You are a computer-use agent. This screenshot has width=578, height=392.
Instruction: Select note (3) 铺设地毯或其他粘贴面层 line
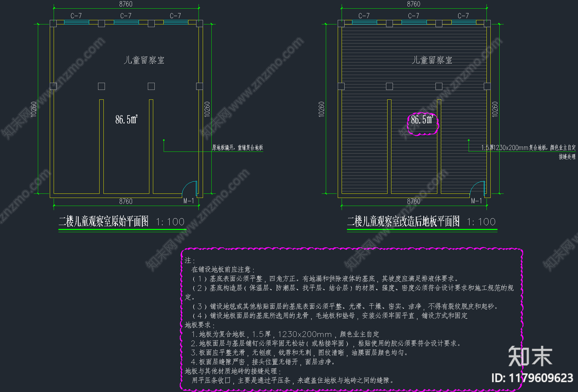click(345, 306)
